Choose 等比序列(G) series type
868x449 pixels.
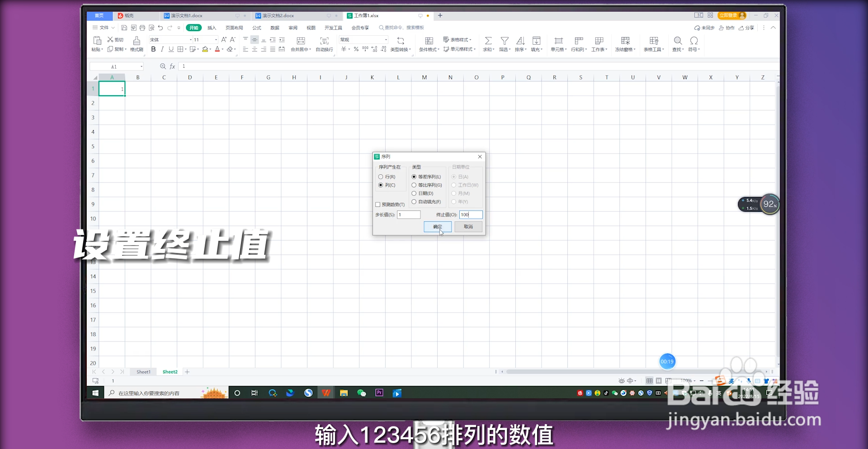coord(427,185)
